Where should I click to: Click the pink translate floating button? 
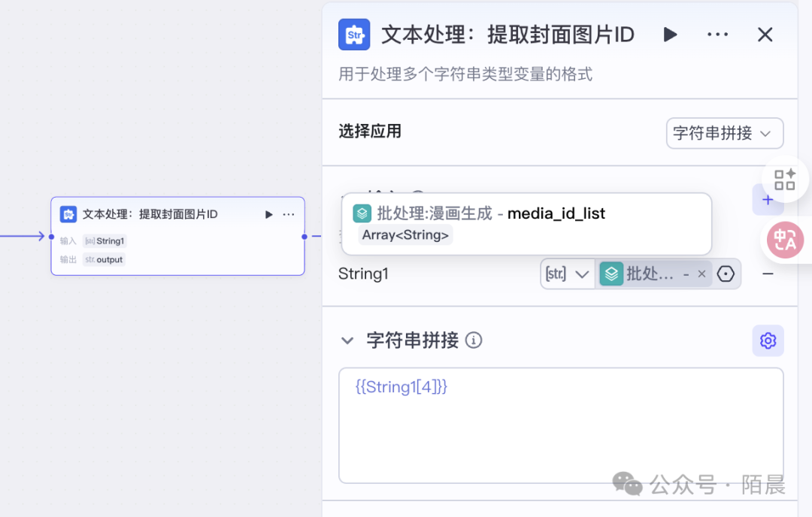tap(785, 240)
